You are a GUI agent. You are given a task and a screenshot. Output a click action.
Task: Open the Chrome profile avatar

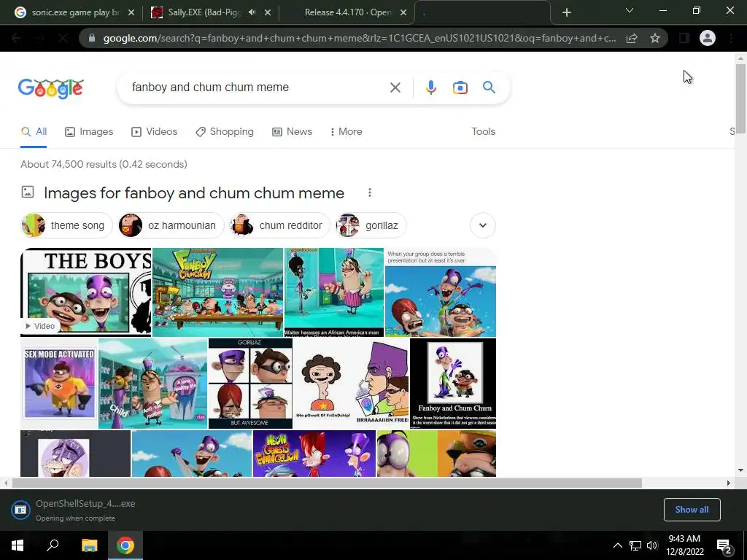coord(708,38)
